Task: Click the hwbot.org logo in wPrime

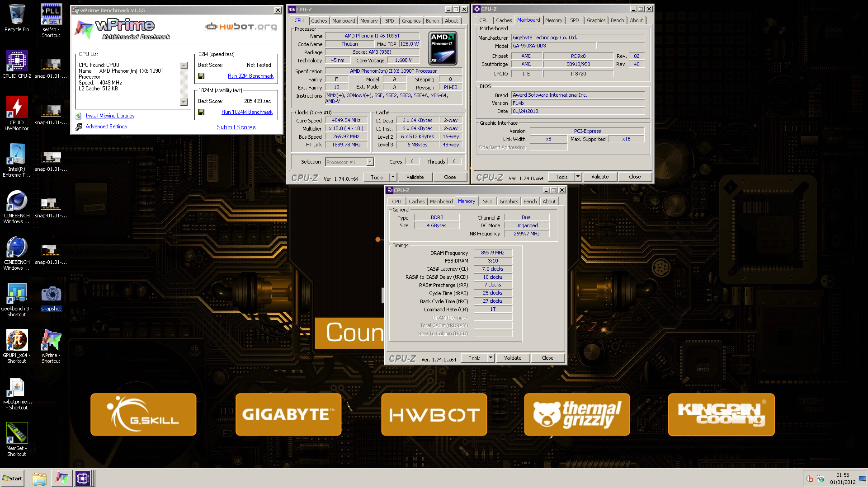Action: pyautogui.click(x=241, y=26)
